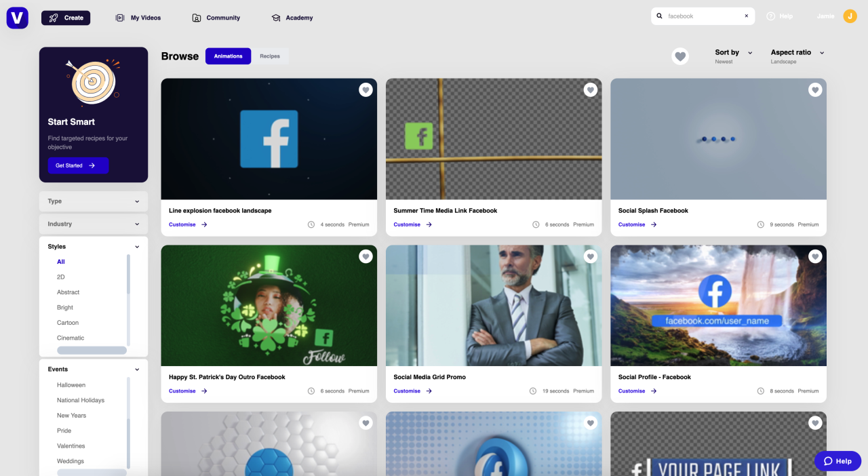Open the Community page
The image size is (868, 476).
216,18
